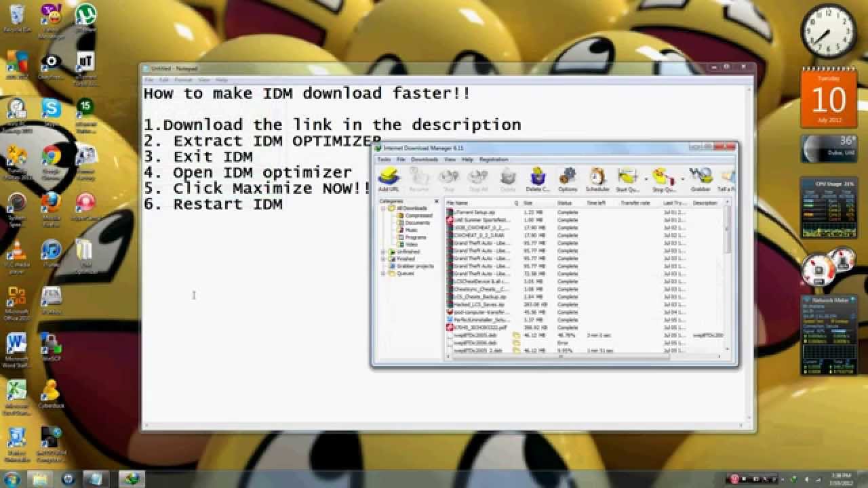Select the Documents category in IDM
This screenshot has height=488, width=868.
tap(417, 223)
